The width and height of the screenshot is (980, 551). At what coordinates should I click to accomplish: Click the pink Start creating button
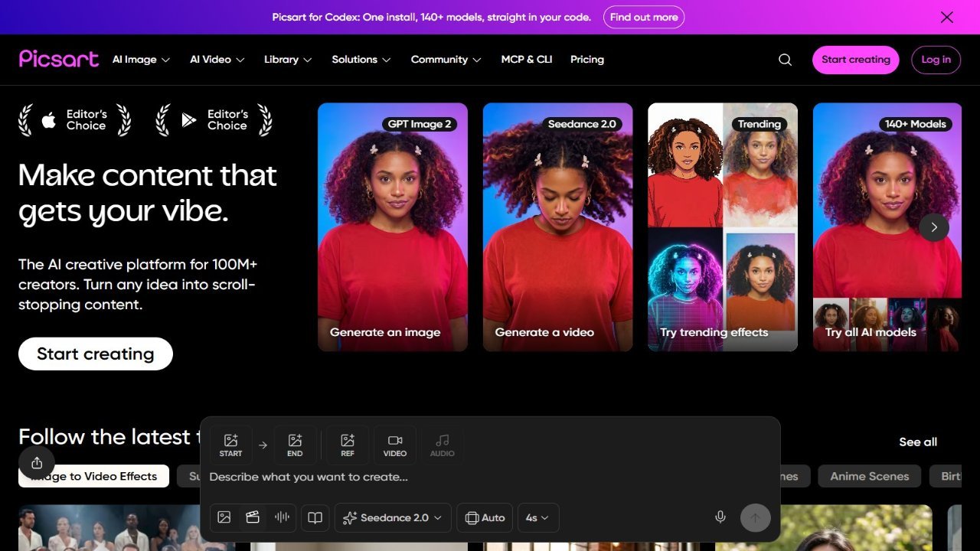point(856,60)
